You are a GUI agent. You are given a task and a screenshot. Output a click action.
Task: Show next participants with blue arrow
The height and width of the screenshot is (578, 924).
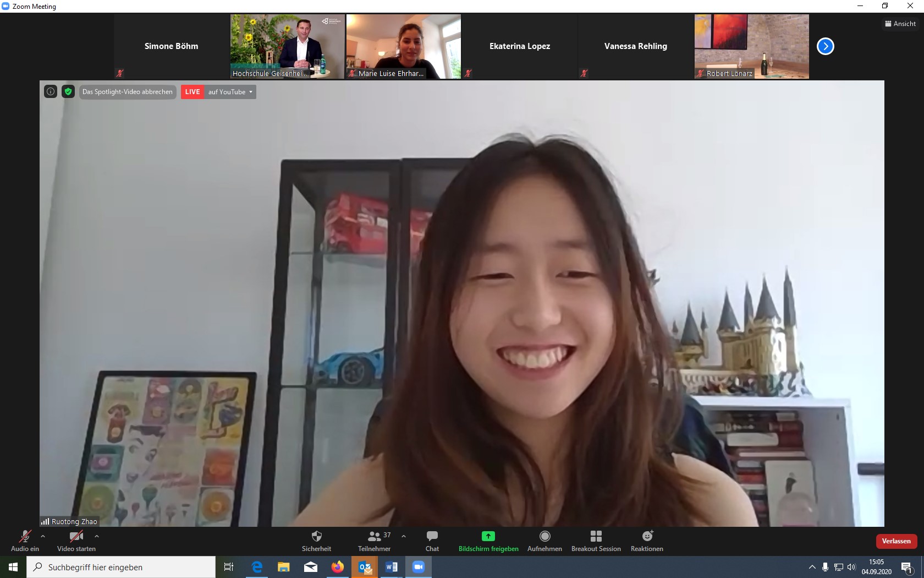825,46
